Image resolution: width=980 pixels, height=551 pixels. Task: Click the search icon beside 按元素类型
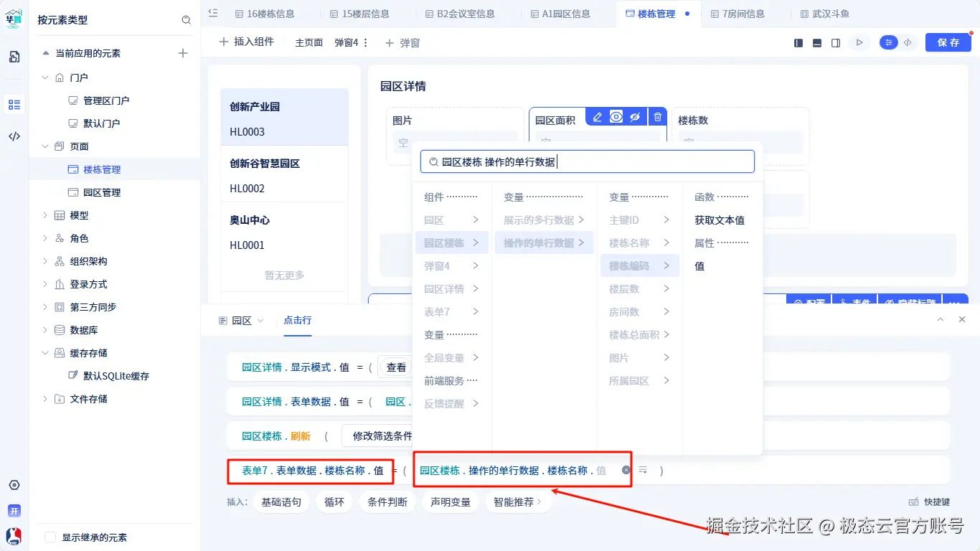coord(187,20)
